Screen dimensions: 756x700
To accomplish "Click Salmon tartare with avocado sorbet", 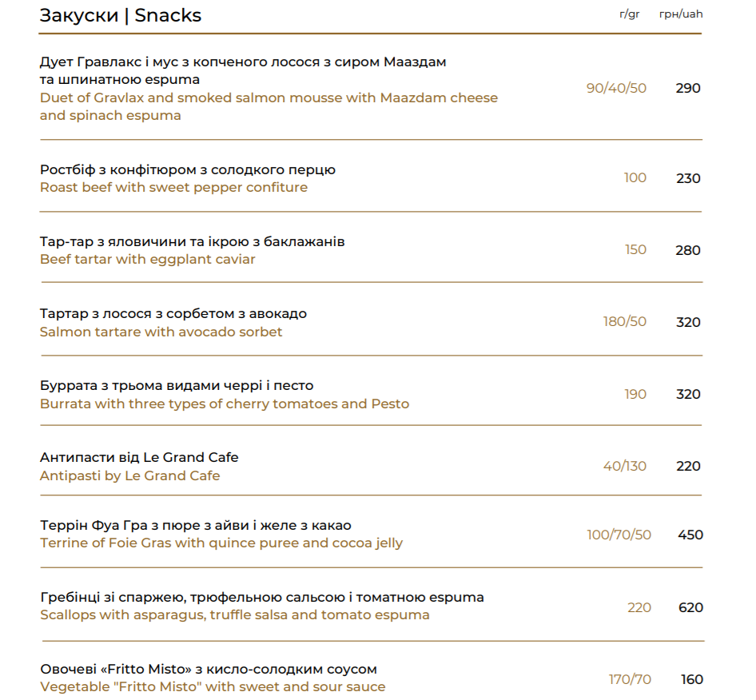I will [161, 332].
